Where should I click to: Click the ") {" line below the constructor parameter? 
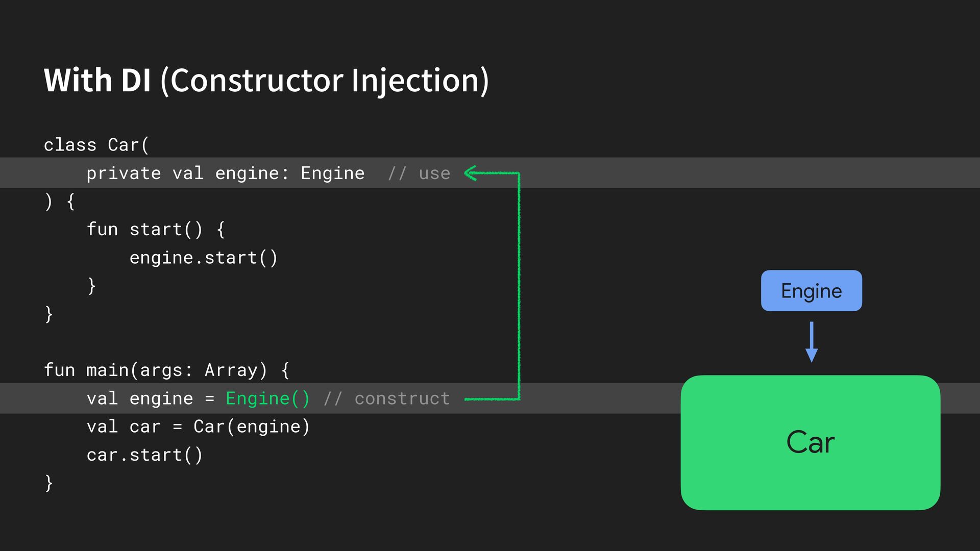59,202
